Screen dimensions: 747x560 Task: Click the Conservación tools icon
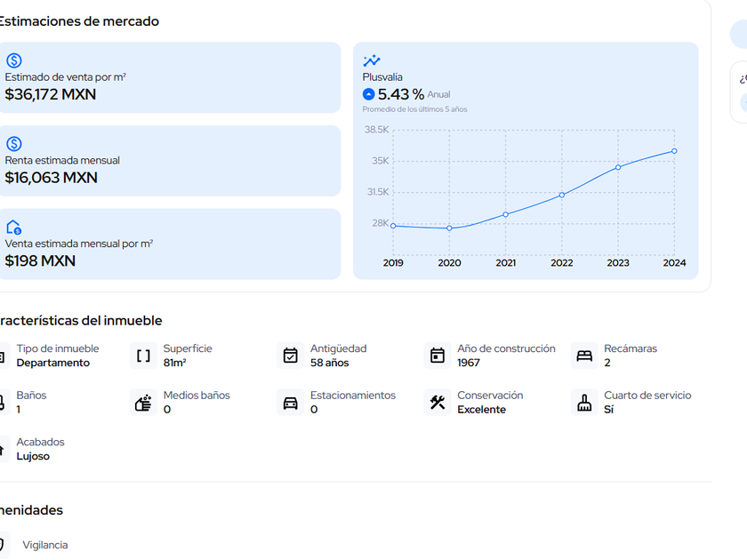[438, 403]
